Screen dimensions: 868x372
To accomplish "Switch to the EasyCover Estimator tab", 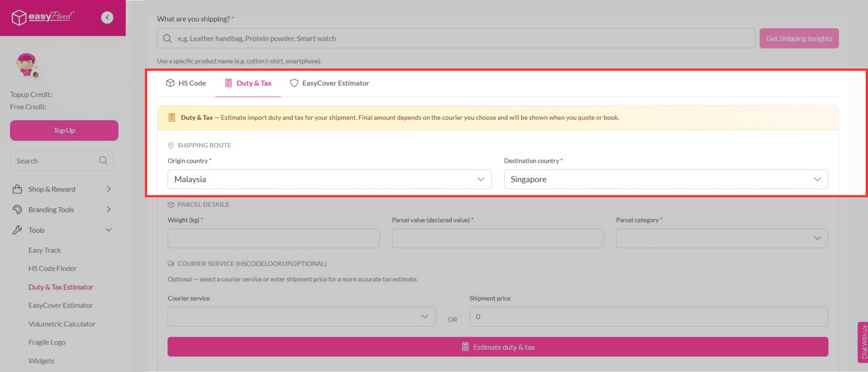I will (x=330, y=83).
